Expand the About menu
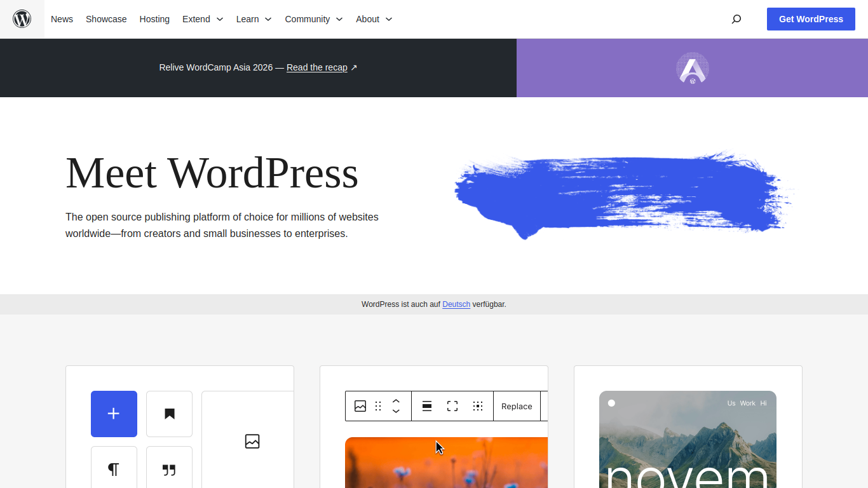Viewport: 868px width, 488px height. pyautogui.click(x=374, y=19)
